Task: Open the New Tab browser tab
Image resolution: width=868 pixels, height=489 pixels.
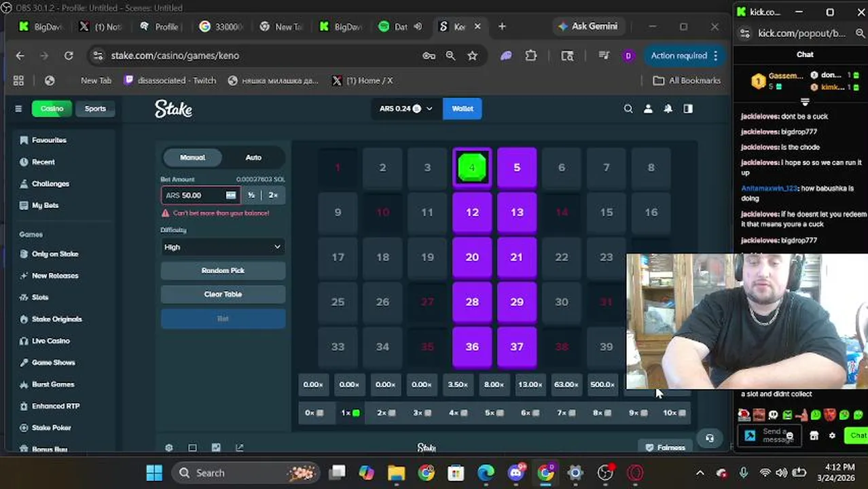Action: click(x=282, y=26)
